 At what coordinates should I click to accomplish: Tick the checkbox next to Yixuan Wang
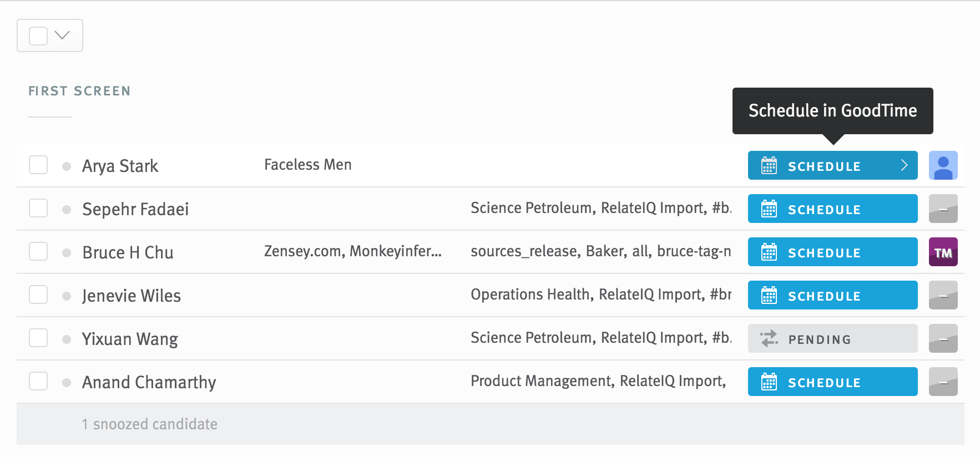pyautogui.click(x=38, y=338)
